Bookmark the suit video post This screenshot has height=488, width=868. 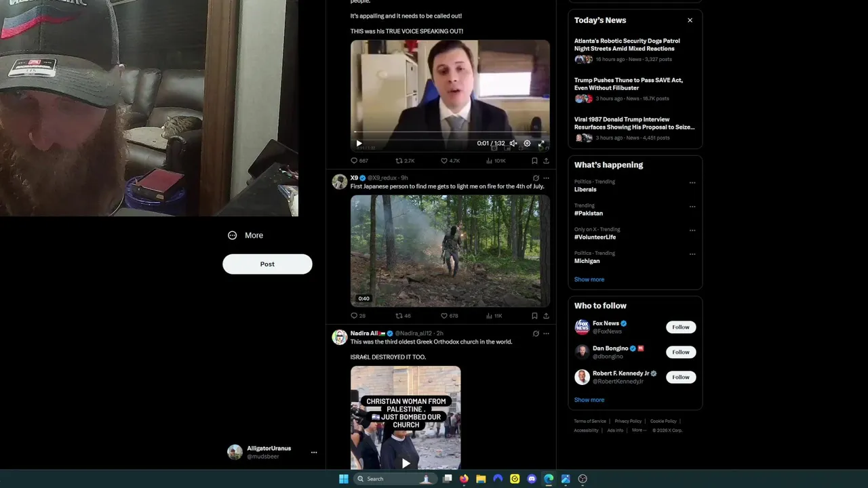(x=534, y=161)
